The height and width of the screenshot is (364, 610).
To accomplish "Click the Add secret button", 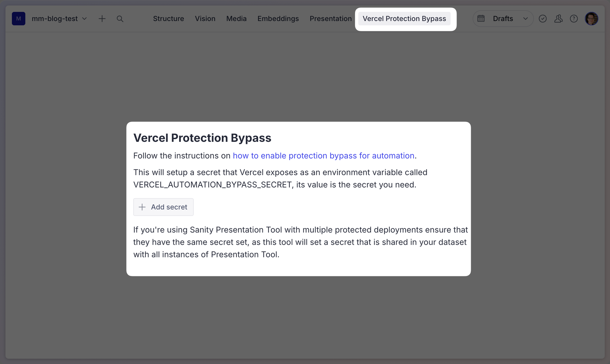I will pos(163,207).
